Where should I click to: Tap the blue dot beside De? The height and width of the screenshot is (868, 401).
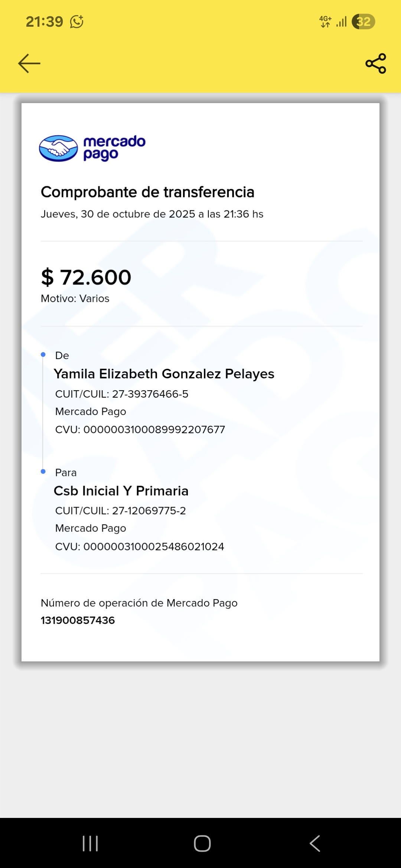pos(43,355)
